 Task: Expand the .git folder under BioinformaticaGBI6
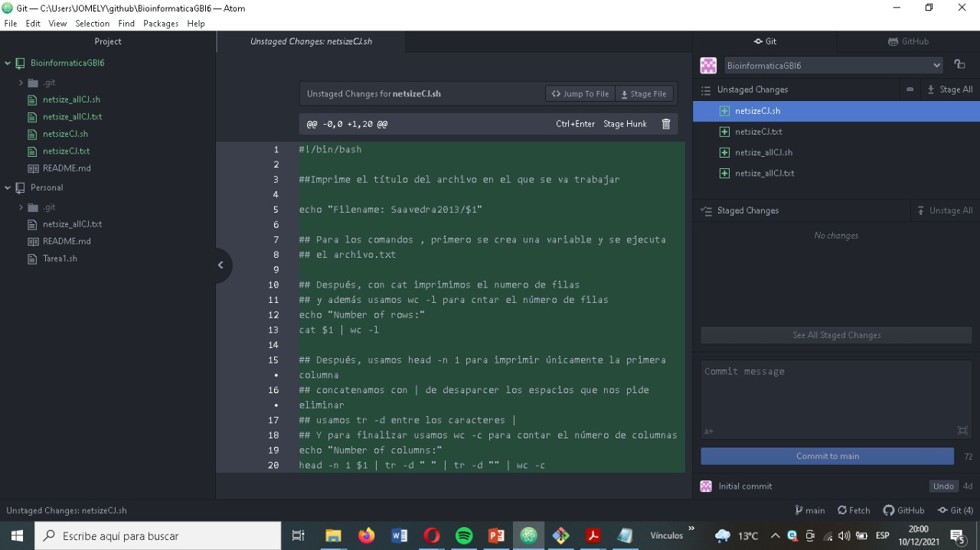(21, 83)
